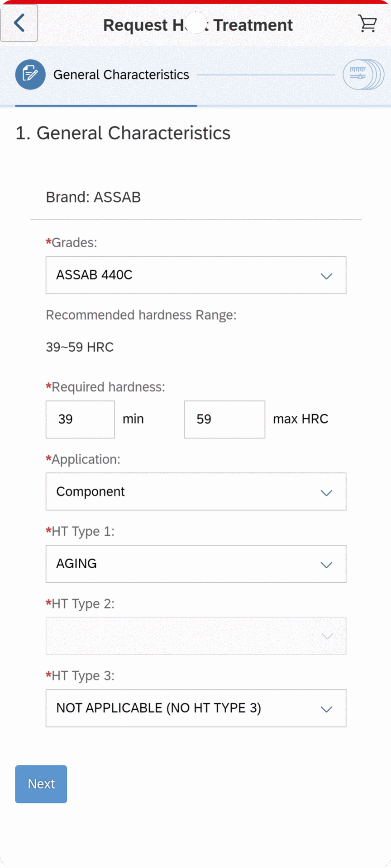Click the minimum hardness field showing 39
391x868 pixels.
click(80, 420)
